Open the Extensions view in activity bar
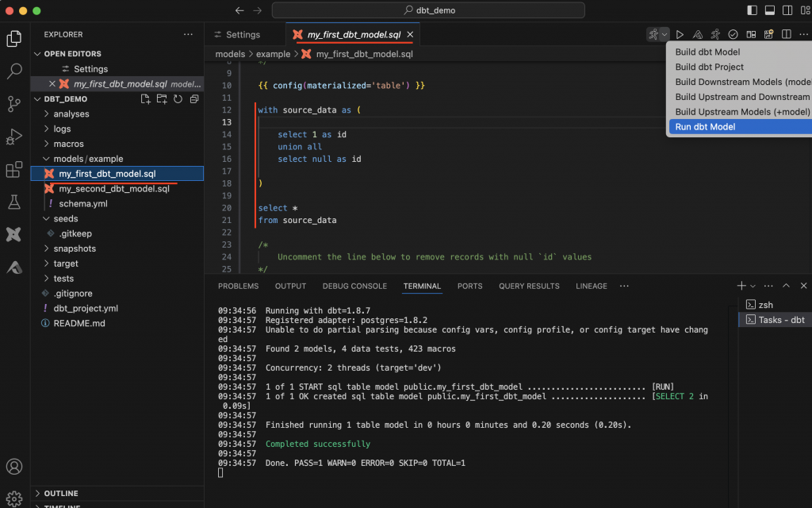 (13, 170)
